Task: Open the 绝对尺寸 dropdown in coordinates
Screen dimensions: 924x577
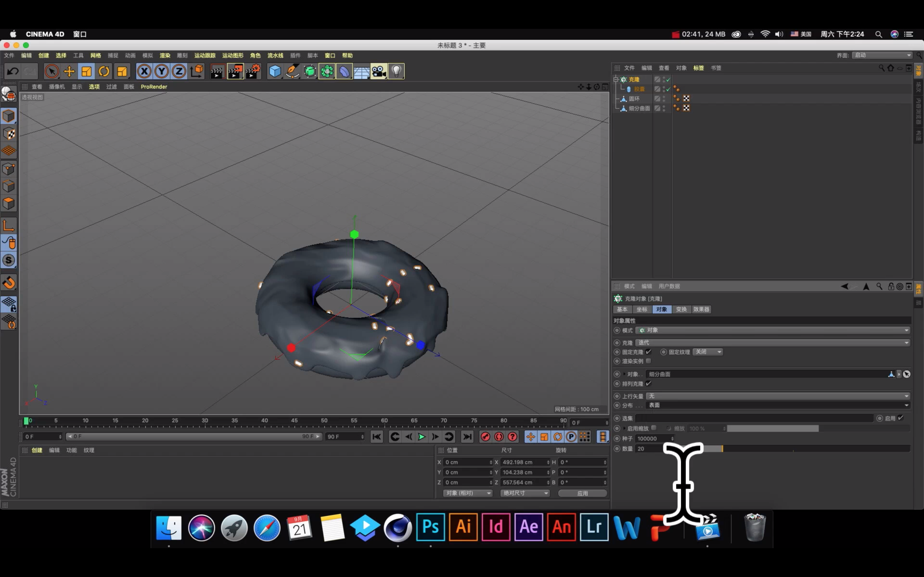Action: click(x=525, y=493)
